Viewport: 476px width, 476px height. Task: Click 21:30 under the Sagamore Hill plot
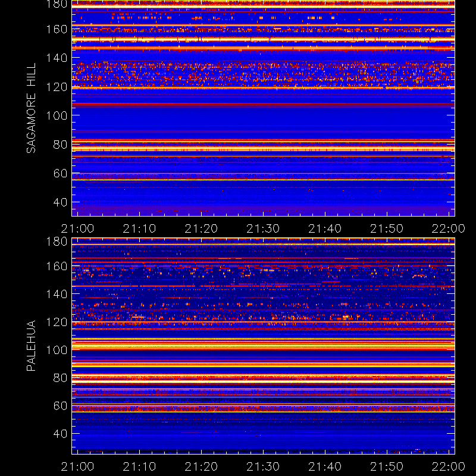coord(263,228)
